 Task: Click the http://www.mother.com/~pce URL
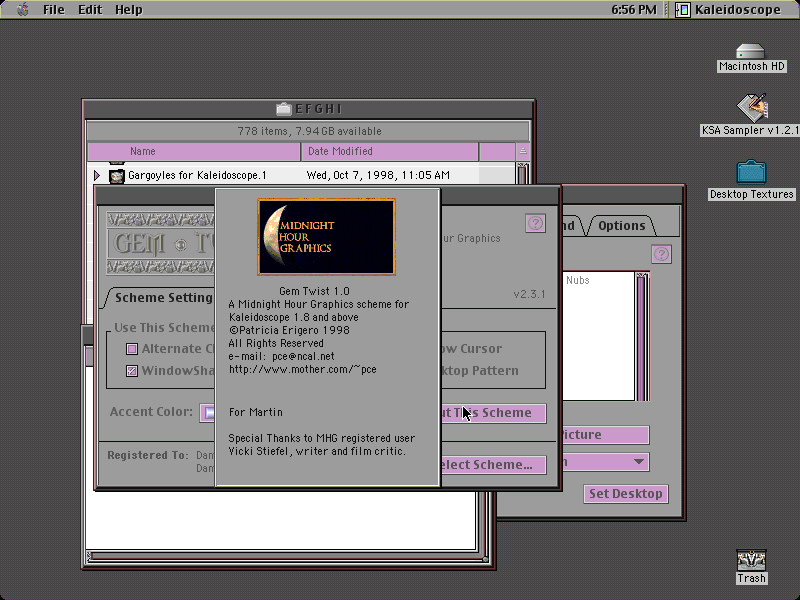pos(303,369)
